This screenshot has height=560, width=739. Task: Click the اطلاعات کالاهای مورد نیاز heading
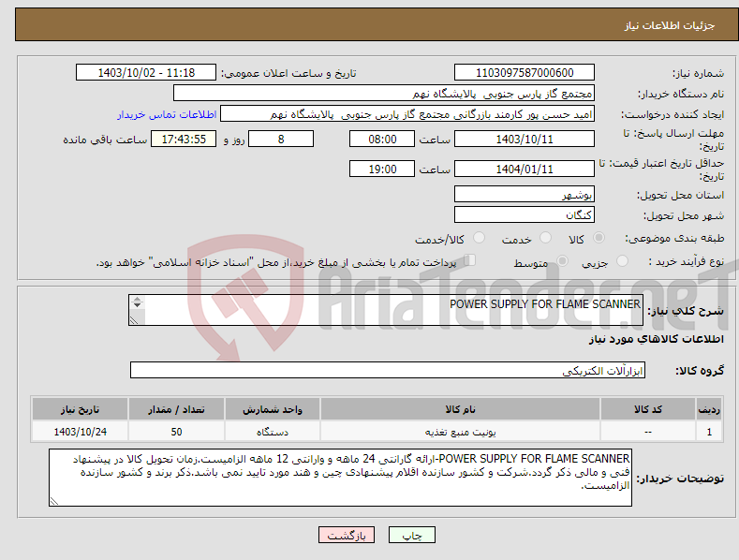click(656, 339)
